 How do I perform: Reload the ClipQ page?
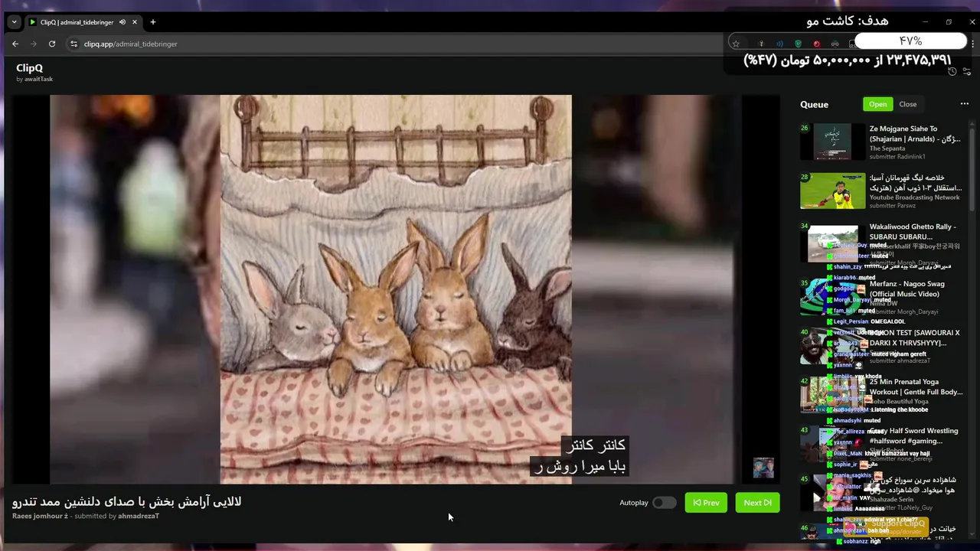click(52, 44)
